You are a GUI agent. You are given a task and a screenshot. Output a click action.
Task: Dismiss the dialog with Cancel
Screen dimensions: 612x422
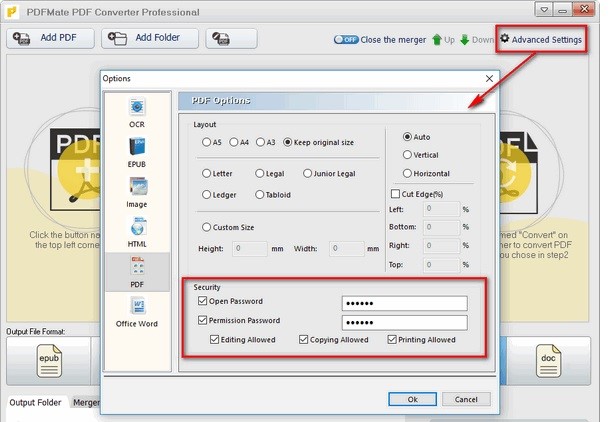[x=466, y=399]
